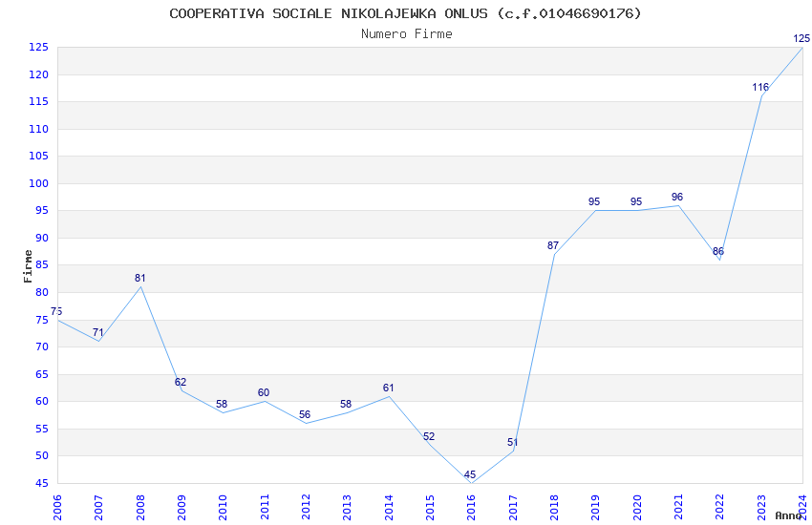This screenshot has height=525, width=812.
Task: Click the 2017 data point labeled 51
Action: click(513, 451)
